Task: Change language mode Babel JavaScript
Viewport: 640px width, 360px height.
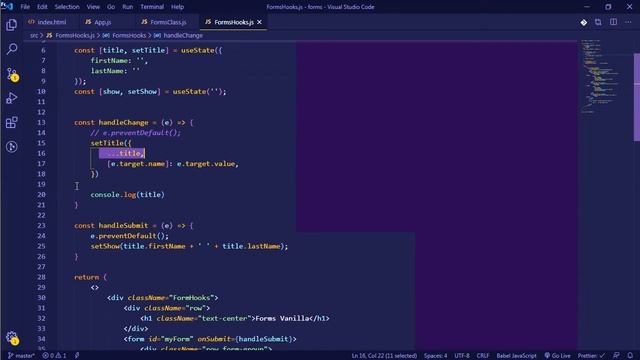Action: pos(516,356)
